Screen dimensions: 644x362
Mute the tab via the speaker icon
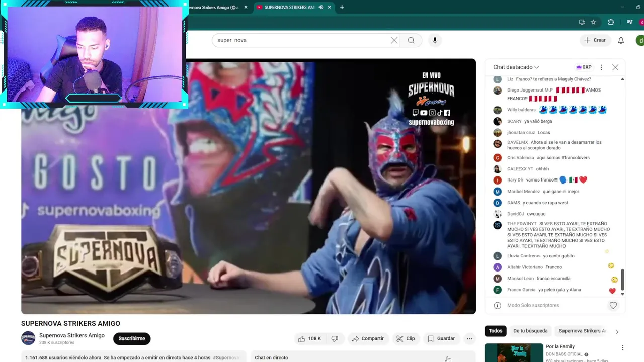click(x=321, y=7)
